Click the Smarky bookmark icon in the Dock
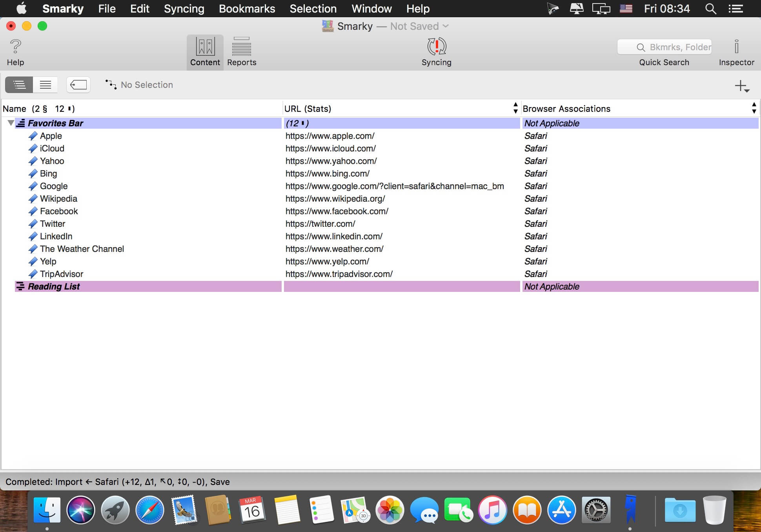Viewport: 761px width, 532px height. point(630,510)
